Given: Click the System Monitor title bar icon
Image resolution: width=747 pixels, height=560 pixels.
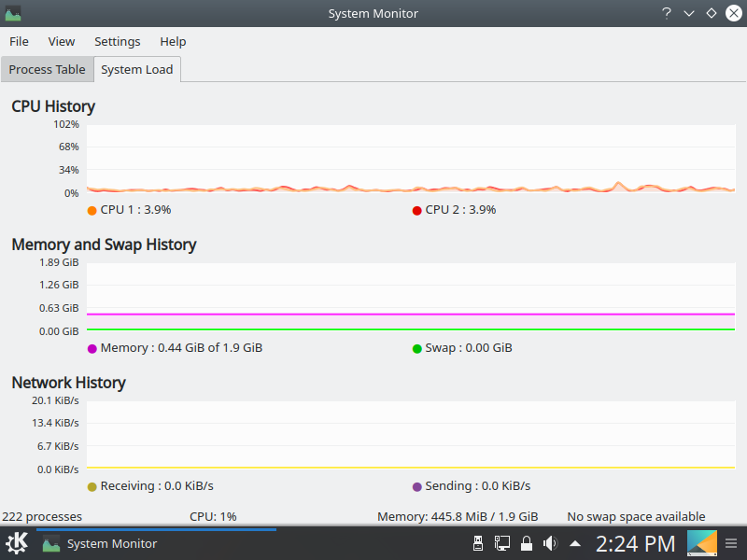Looking at the screenshot, I should point(13,13).
